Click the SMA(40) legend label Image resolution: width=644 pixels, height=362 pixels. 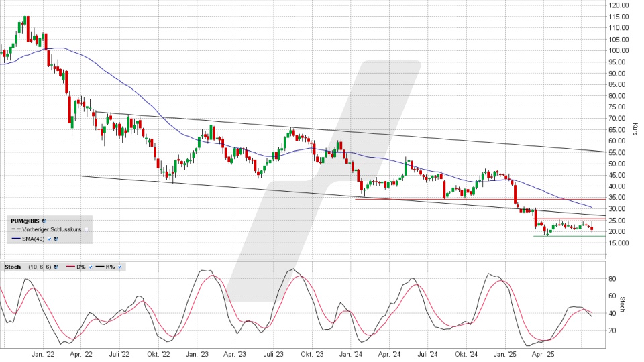coord(34,239)
